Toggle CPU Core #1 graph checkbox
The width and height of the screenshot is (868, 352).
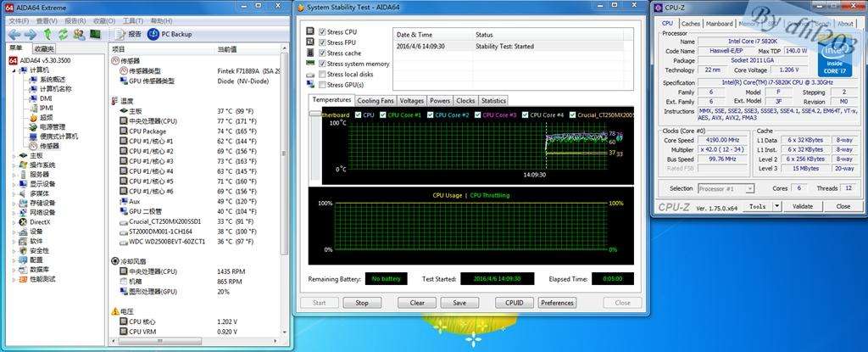[382, 115]
